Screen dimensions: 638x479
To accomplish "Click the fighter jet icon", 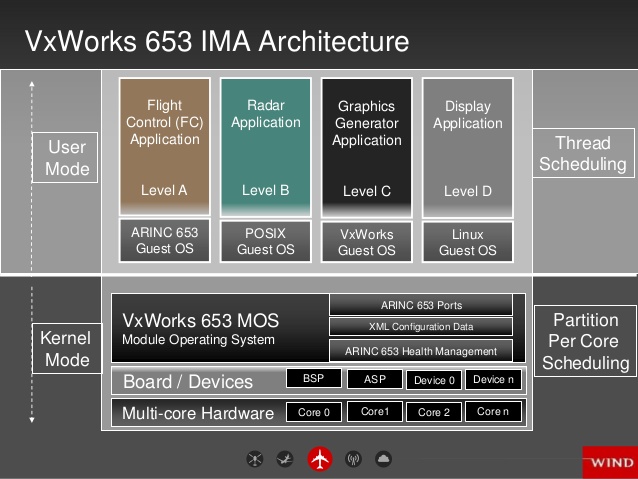I will point(285,459).
